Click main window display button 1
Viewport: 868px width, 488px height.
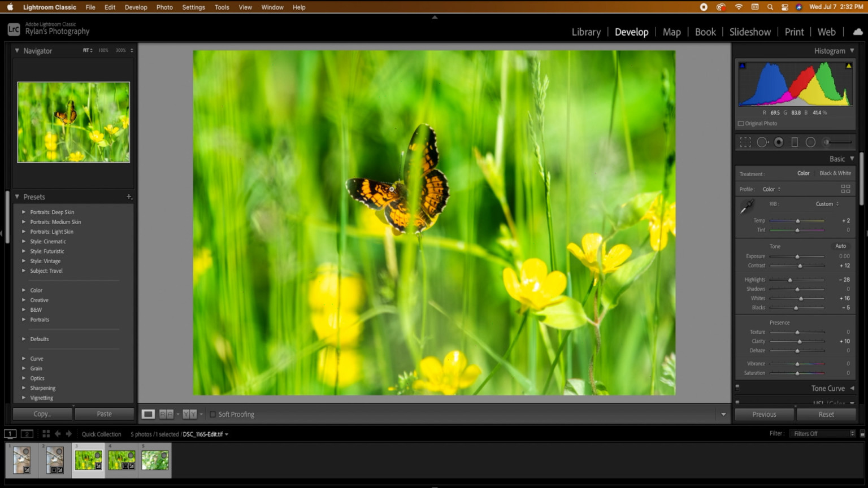coord(10,434)
